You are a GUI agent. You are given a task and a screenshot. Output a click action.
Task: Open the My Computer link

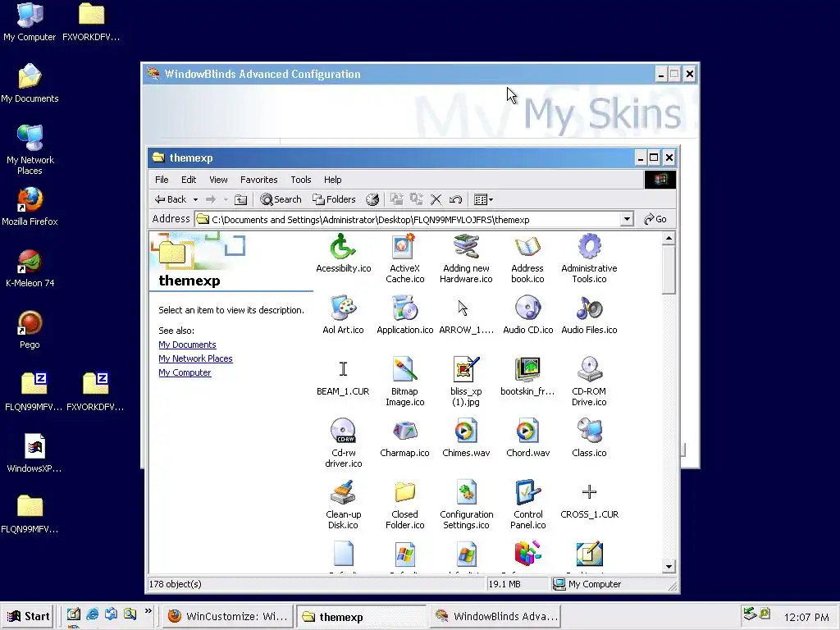(185, 372)
